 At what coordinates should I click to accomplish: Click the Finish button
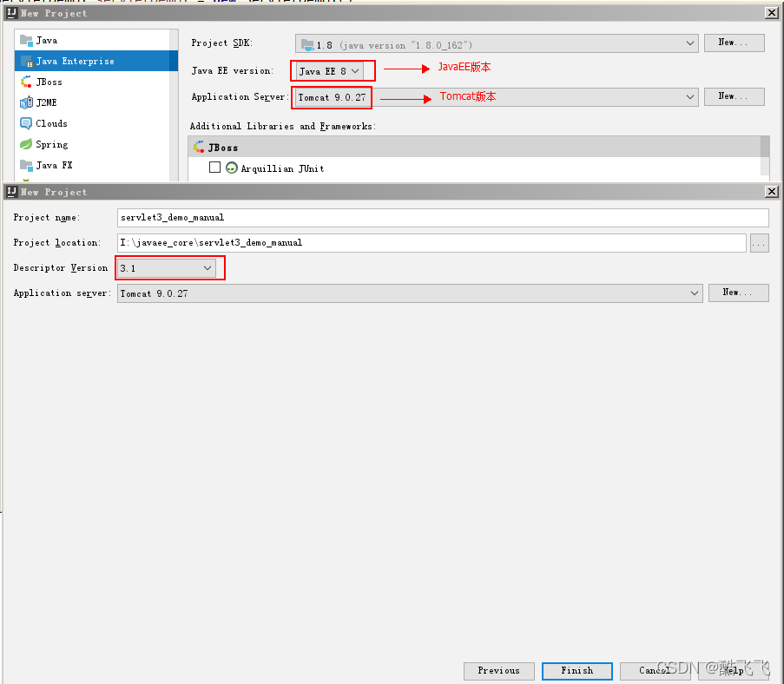577,671
